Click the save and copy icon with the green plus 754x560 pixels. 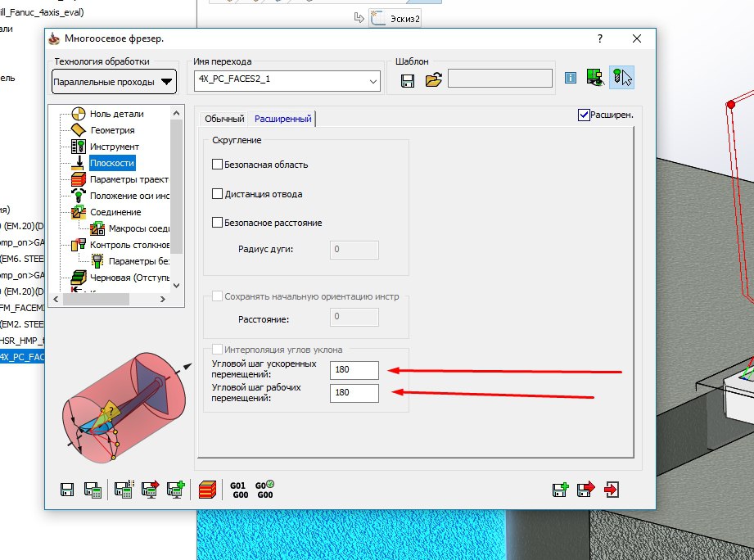coord(560,490)
